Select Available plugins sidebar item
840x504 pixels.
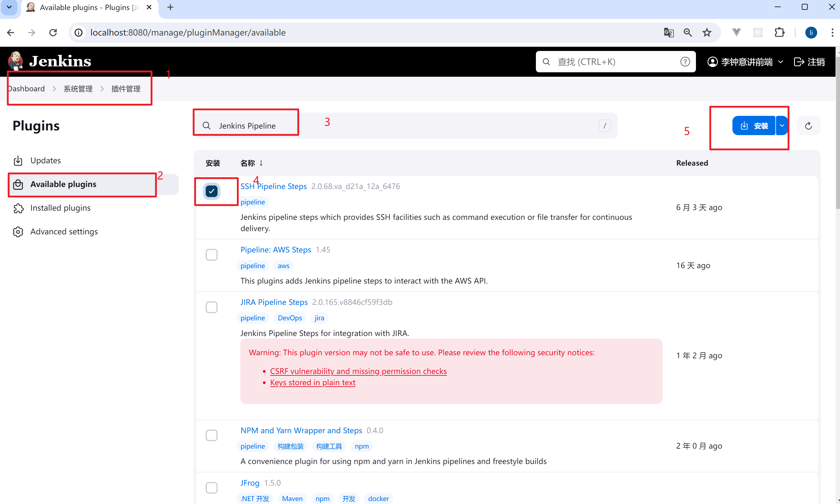93,184
